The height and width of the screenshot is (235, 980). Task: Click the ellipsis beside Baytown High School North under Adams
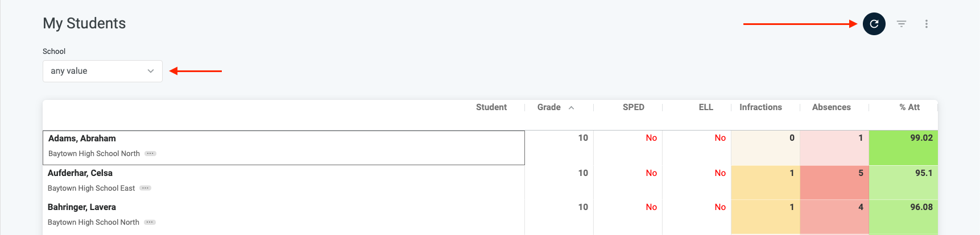point(150,153)
